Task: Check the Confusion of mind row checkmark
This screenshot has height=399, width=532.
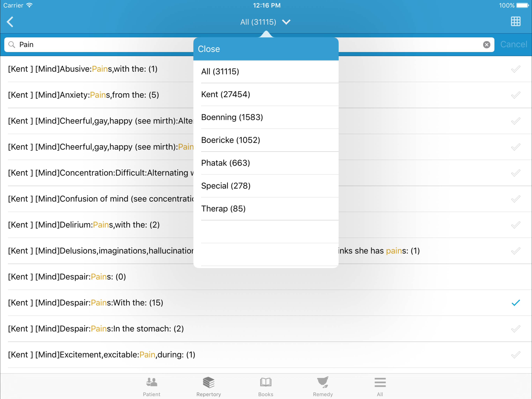Action: click(515, 199)
